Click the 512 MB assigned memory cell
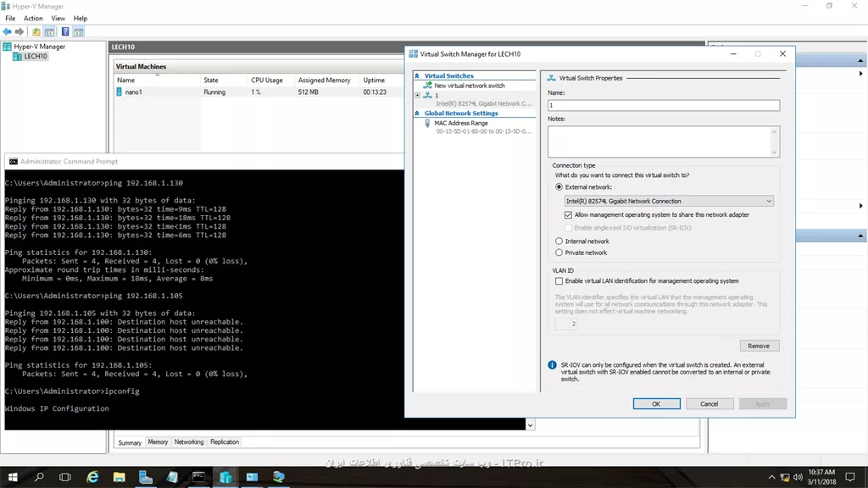Screen dimensions: 868x488 [x=309, y=92]
